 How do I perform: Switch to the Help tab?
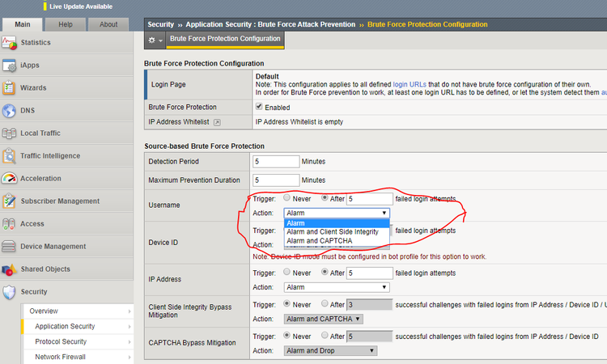pyautogui.click(x=66, y=24)
